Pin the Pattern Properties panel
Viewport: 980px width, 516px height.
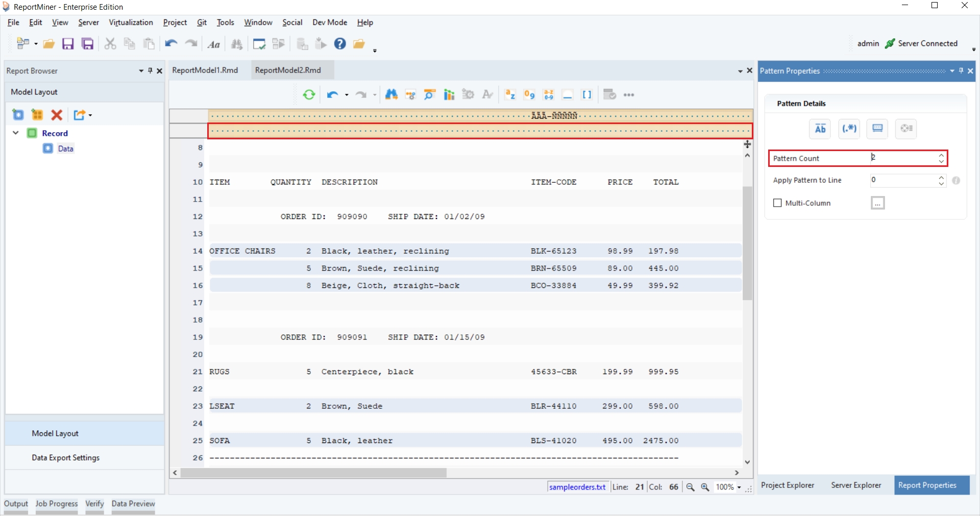[961, 71]
